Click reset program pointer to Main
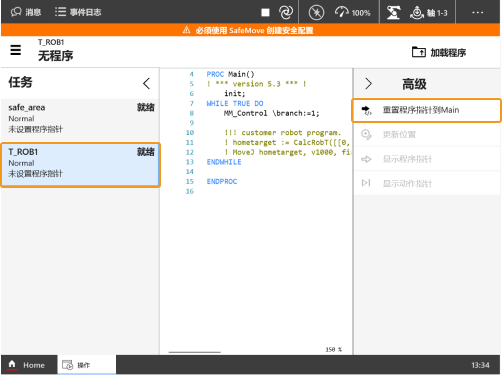Screen dimensions: 502x375 click(x=426, y=110)
